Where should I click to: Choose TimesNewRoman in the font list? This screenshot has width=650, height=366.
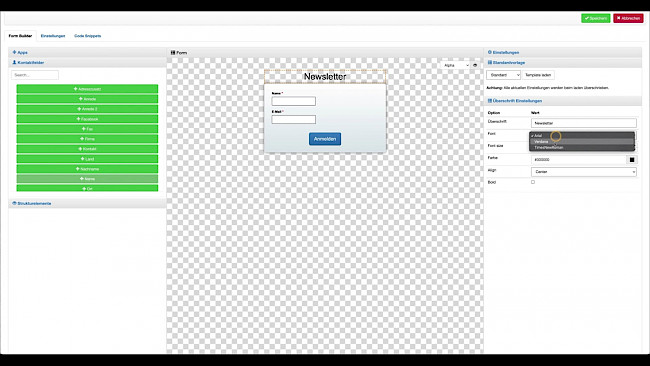(x=582, y=147)
